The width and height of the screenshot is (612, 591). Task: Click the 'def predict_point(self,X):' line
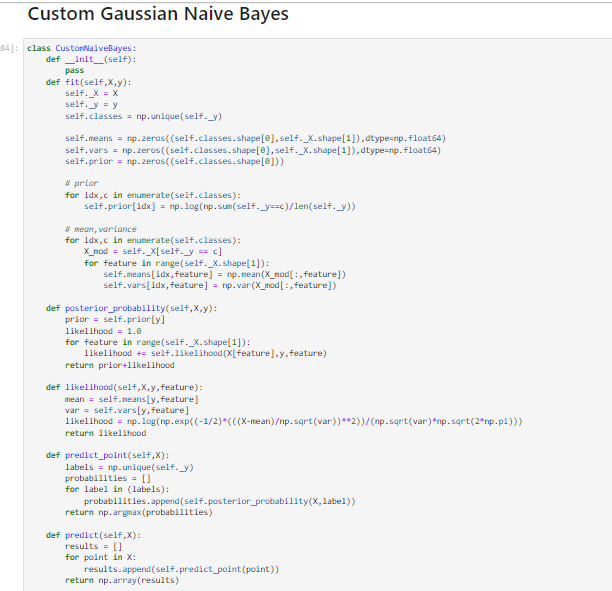(x=108, y=456)
